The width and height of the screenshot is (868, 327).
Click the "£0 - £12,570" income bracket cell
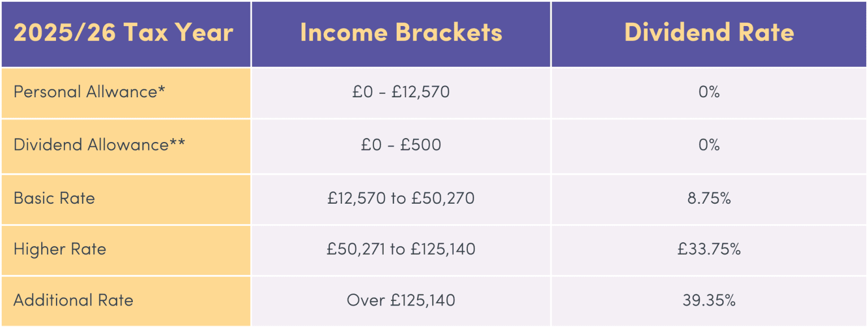click(401, 92)
